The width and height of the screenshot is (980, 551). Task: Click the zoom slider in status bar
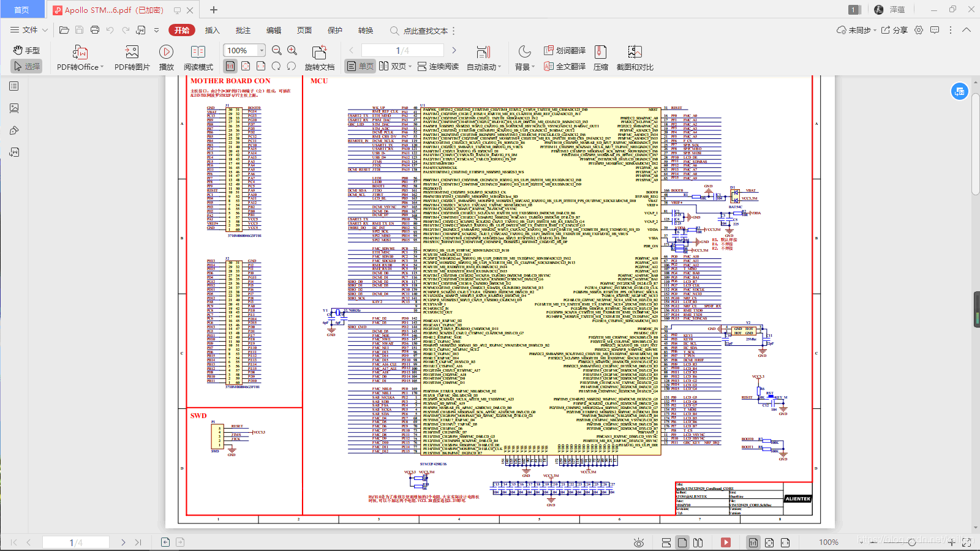pos(913,542)
